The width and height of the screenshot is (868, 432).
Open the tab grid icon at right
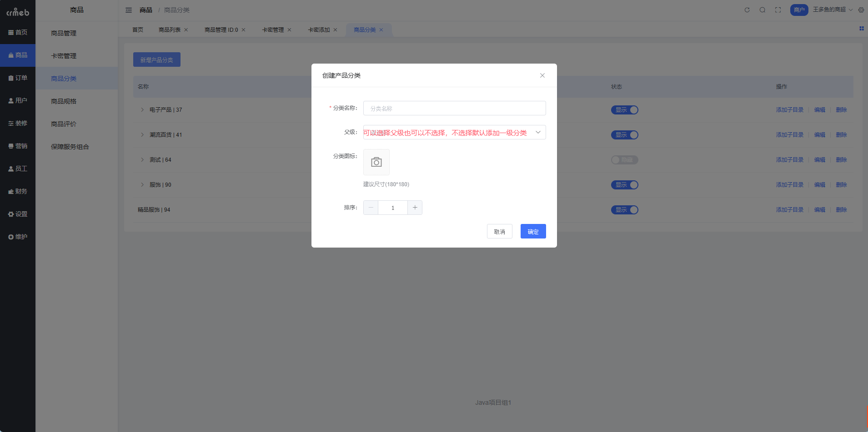point(861,29)
